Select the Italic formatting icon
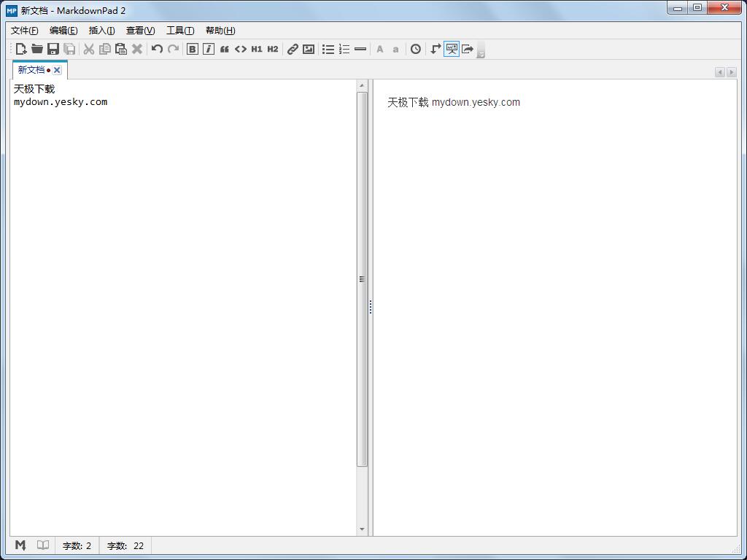The height and width of the screenshot is (560, 747). [208, 49]
